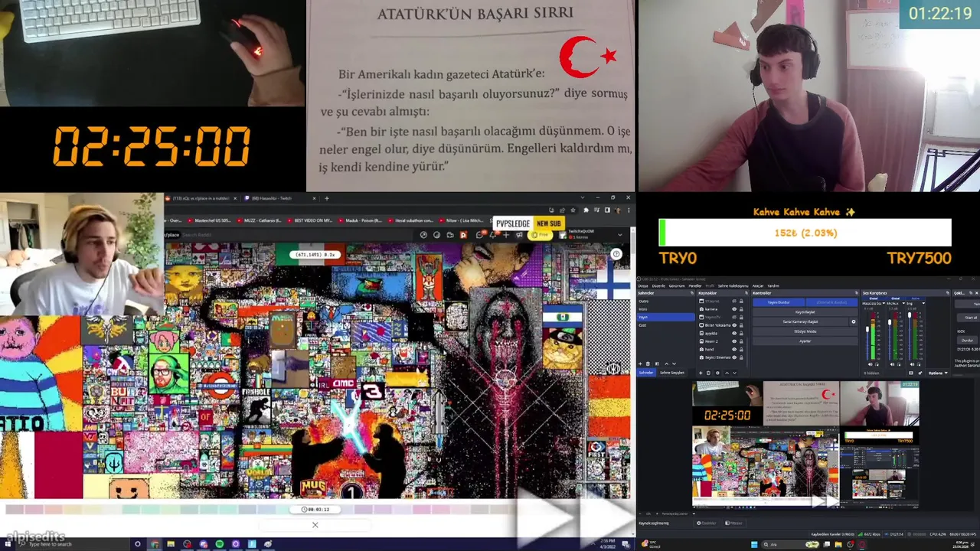Hide the ayyıldız source eye icon
980x551 pixels.
(734, 333)
